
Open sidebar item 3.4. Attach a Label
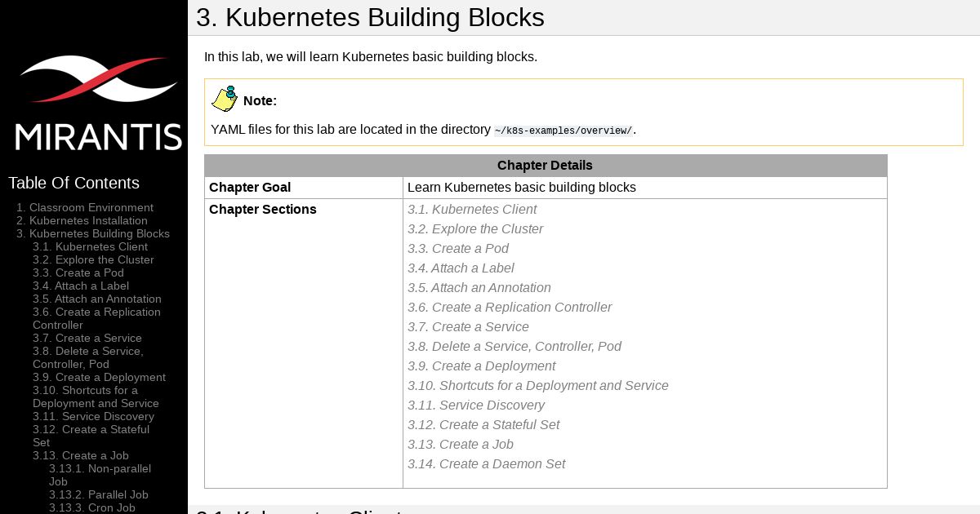click(x=81, y=286)
